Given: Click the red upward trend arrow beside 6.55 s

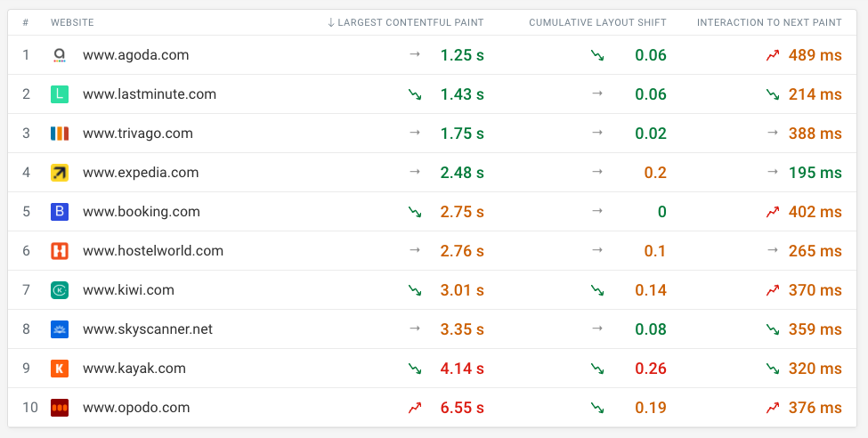Looking at the screenshot, I should 415,408.
